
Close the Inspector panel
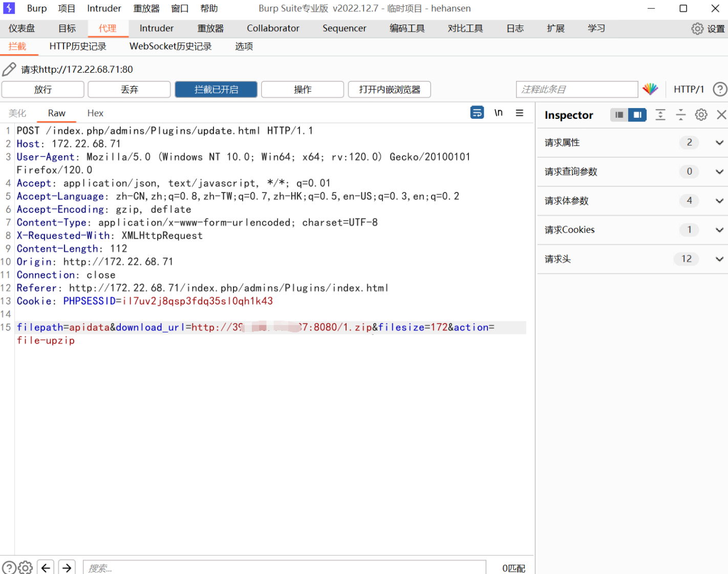point(721,115)
